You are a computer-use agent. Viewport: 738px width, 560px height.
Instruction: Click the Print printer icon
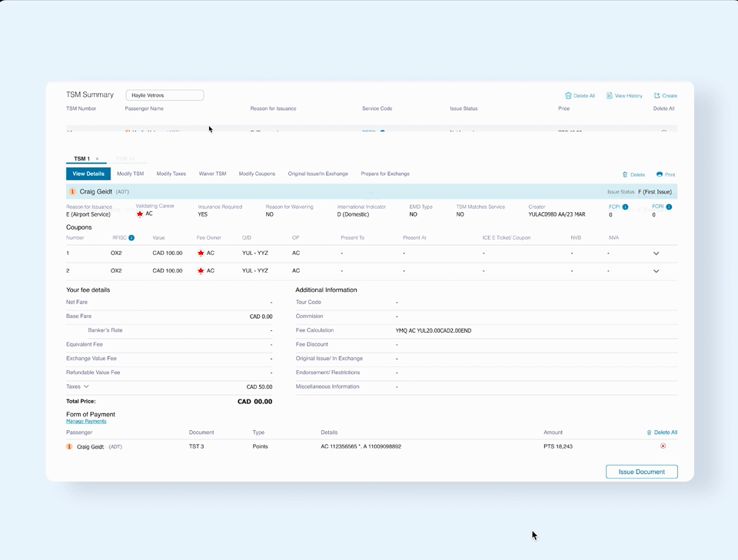tap(660, 174)
